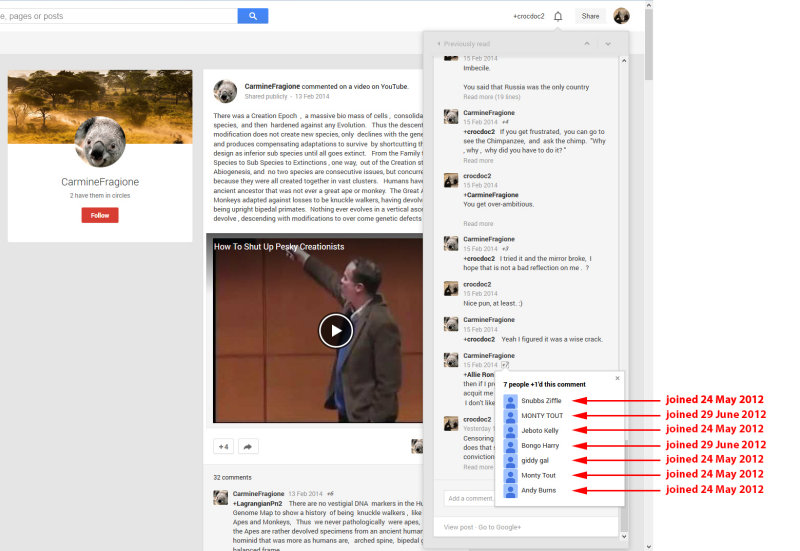Screen dimensions: 800x551
Task: Click the Share button in the top bar
Action: (590, 16)
